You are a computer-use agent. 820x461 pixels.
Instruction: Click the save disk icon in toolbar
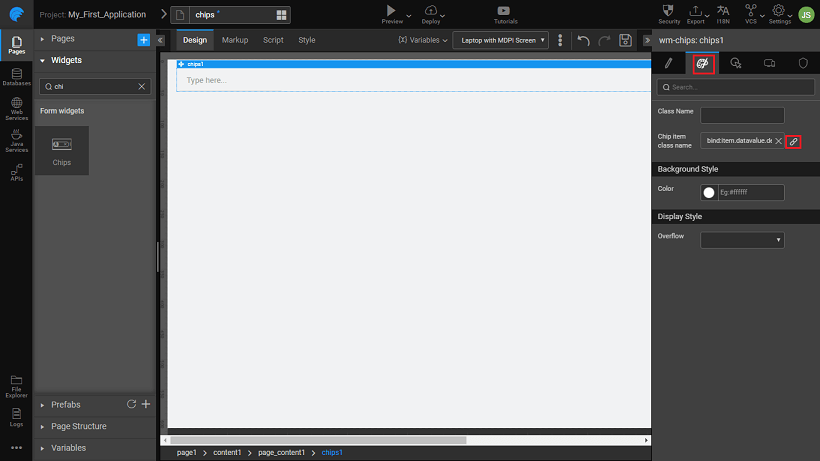click(x=626, y=40)
